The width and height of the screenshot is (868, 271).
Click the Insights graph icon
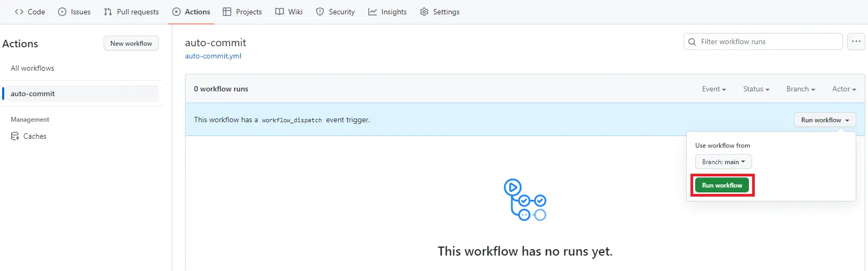(373, 12)
